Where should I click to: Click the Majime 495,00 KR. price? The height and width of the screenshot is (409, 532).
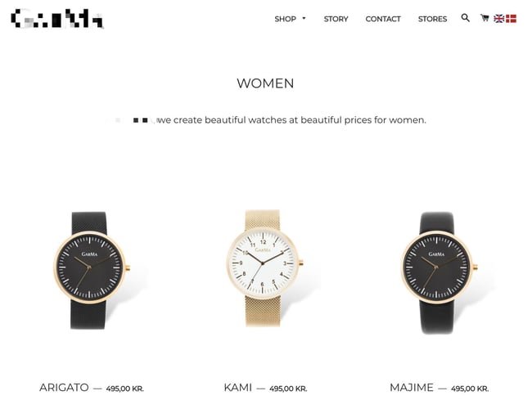[x=470, y=389]
